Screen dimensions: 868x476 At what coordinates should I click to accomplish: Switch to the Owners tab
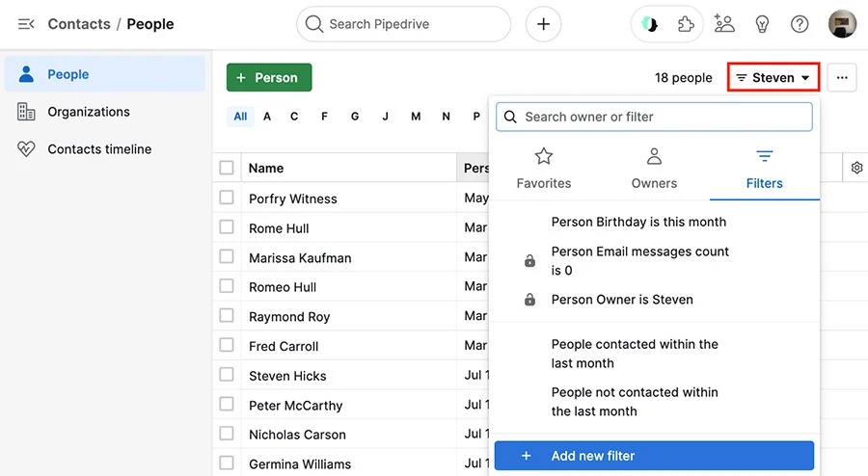click(654, 169)
